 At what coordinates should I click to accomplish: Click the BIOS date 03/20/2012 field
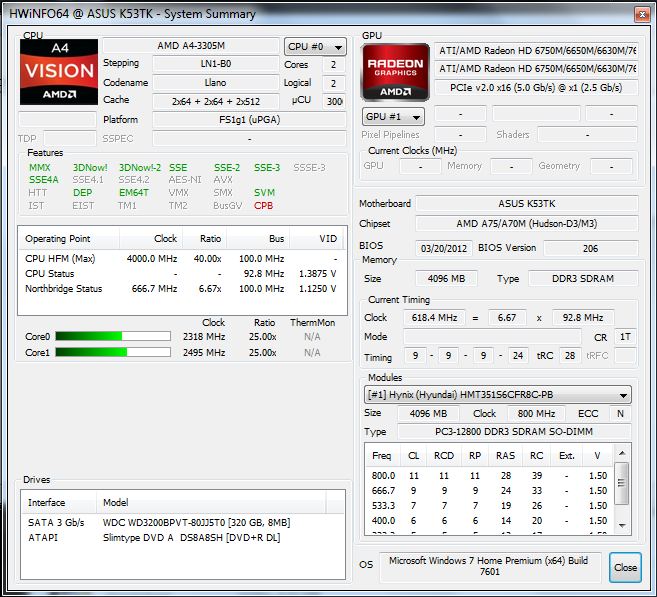pyautogui.click(x=444, y=248)
